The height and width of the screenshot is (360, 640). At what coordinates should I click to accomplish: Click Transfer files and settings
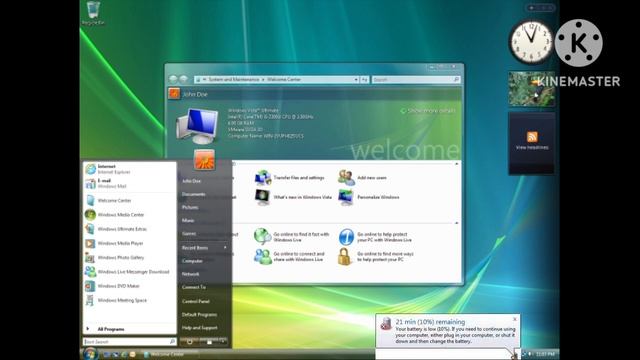click(x=289, y=178)
